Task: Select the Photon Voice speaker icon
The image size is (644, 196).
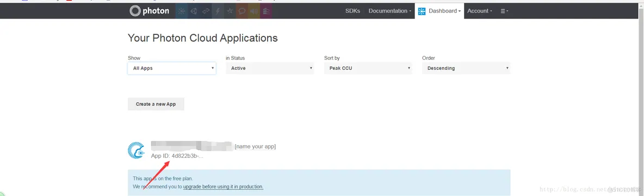Action: point(254,11)
